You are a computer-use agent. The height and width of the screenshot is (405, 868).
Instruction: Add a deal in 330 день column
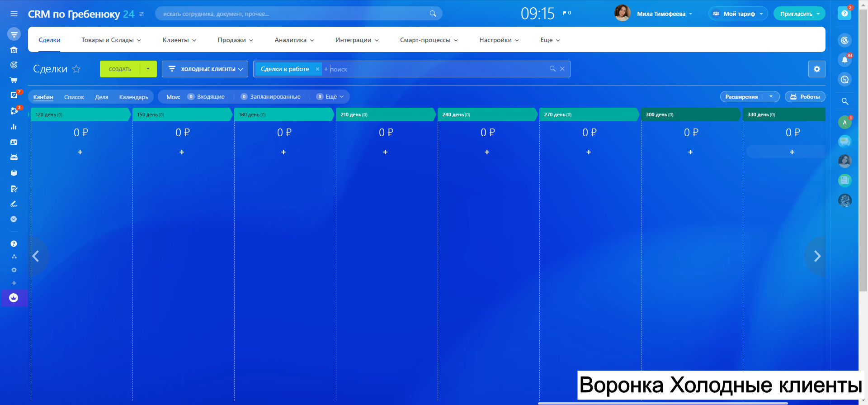792,152
